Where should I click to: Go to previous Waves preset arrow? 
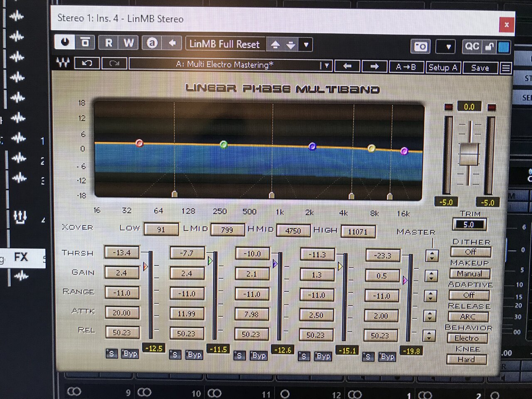347,66
